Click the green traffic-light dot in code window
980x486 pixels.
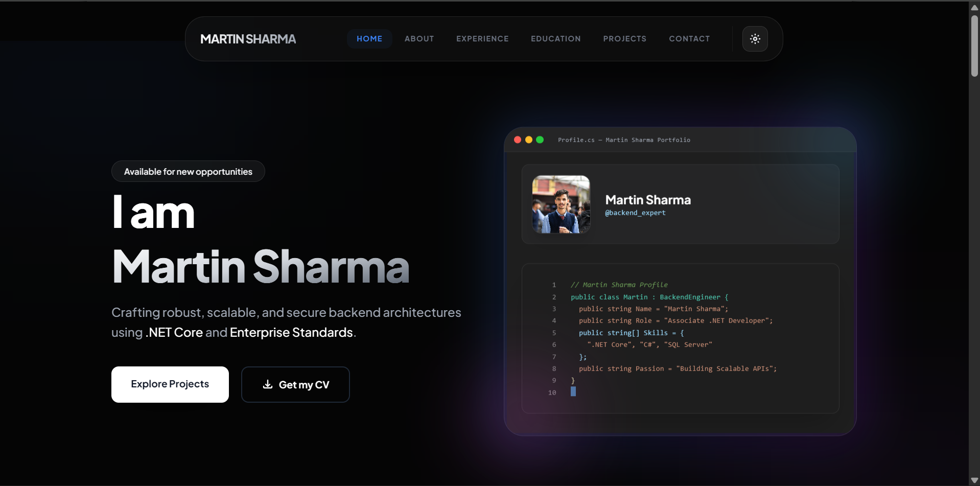[539, 140]
